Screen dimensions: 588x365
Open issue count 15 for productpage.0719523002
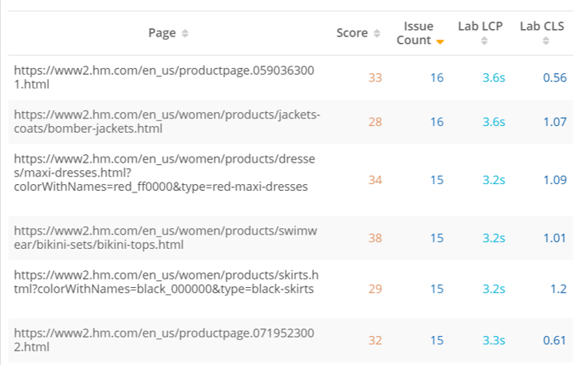click(437, 340)
